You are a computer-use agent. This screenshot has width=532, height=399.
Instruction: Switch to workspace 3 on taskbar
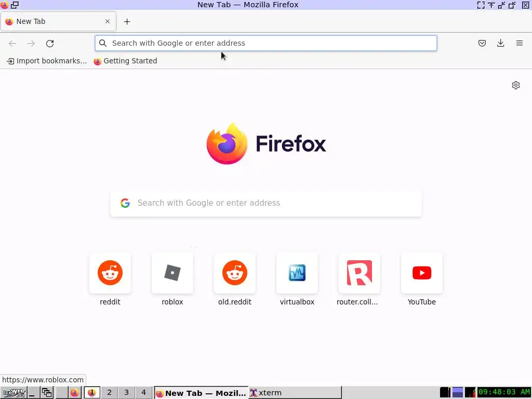click(x=127, y=393)
